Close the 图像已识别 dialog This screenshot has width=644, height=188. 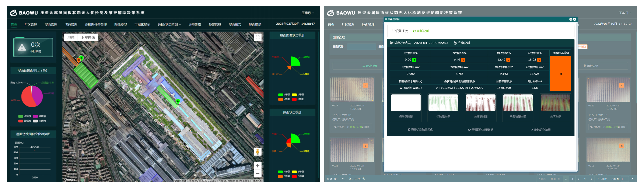(575, 19)
